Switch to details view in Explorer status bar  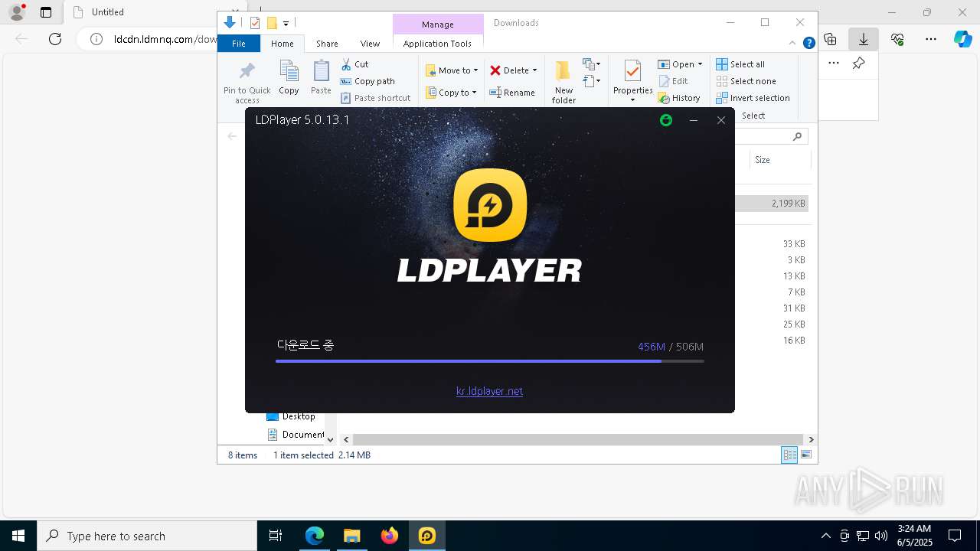click(x=789, y=455)
